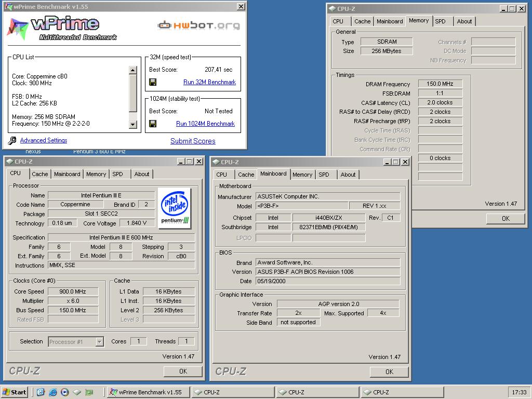Click the 207,41 sec best score text
532x399 pixels.
(219, 70)
